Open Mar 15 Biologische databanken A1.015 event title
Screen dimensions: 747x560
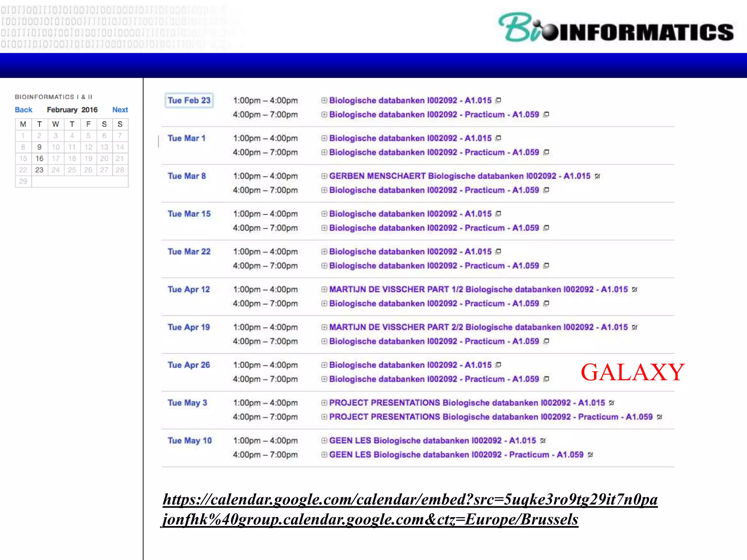410,214
